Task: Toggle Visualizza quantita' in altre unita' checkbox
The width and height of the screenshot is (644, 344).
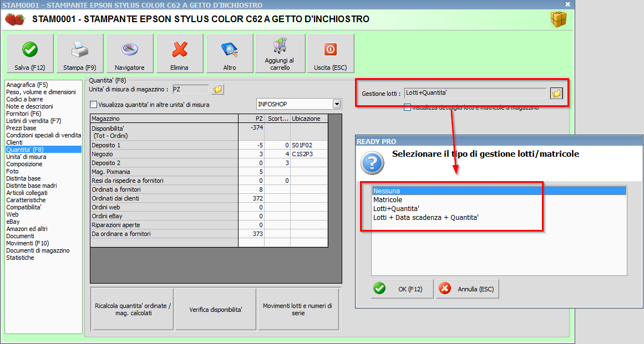Action: point(93,105)
